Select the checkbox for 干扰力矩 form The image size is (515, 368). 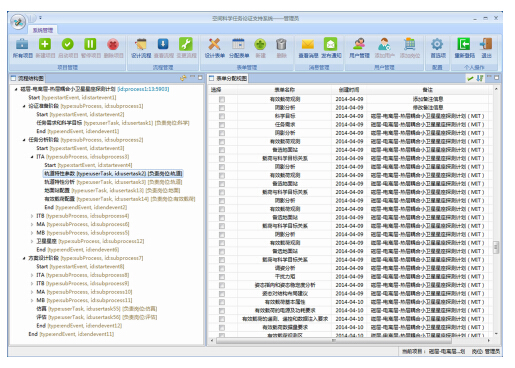222,277
